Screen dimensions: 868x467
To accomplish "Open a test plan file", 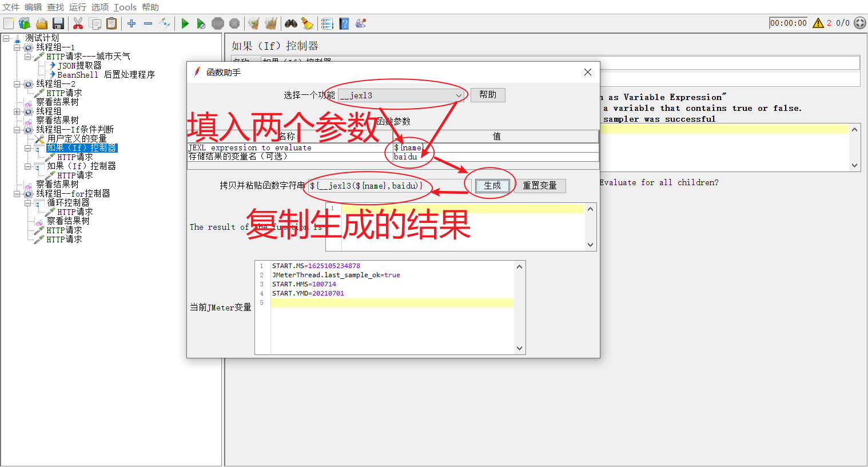I will pos(41,23).
